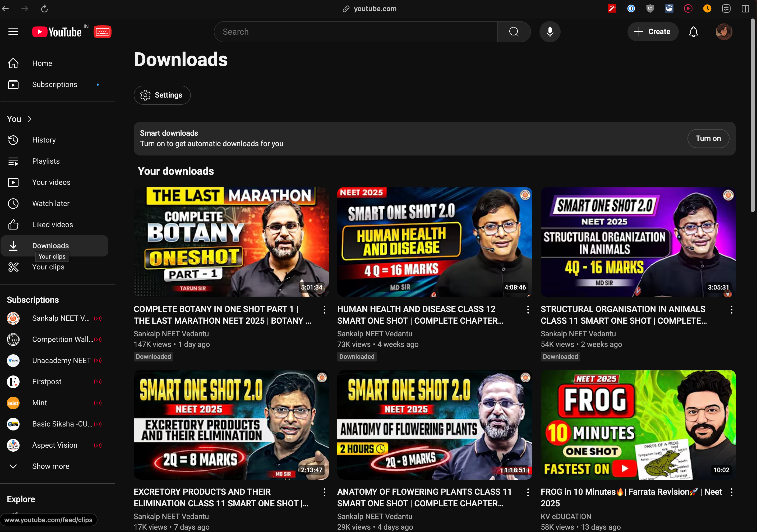This screenshot has width=757, height=532.
Task: Open Playlists from the sidebar
Action: click(x=46, y=161)
